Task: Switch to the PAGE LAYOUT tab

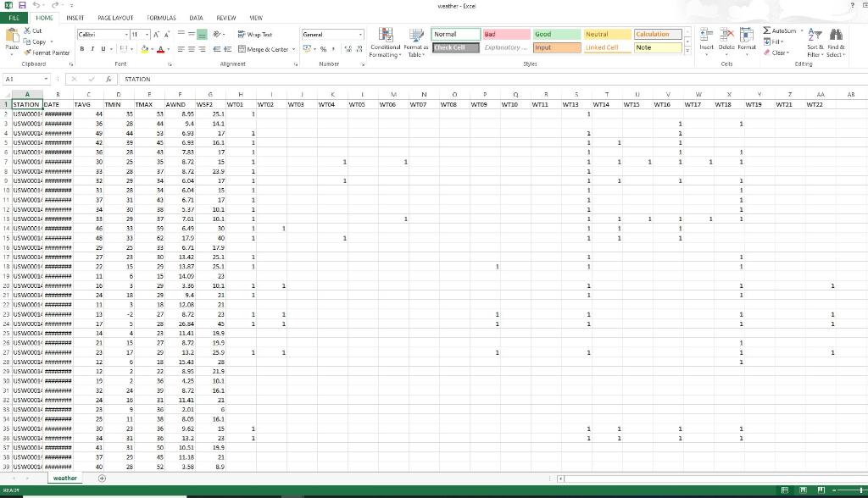Action: click(114, 17)
